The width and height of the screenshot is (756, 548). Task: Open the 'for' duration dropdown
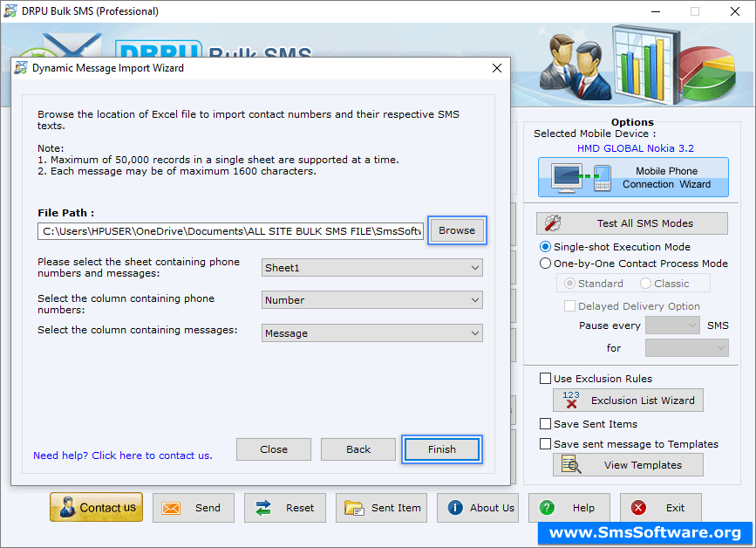[x=686, y=348]
